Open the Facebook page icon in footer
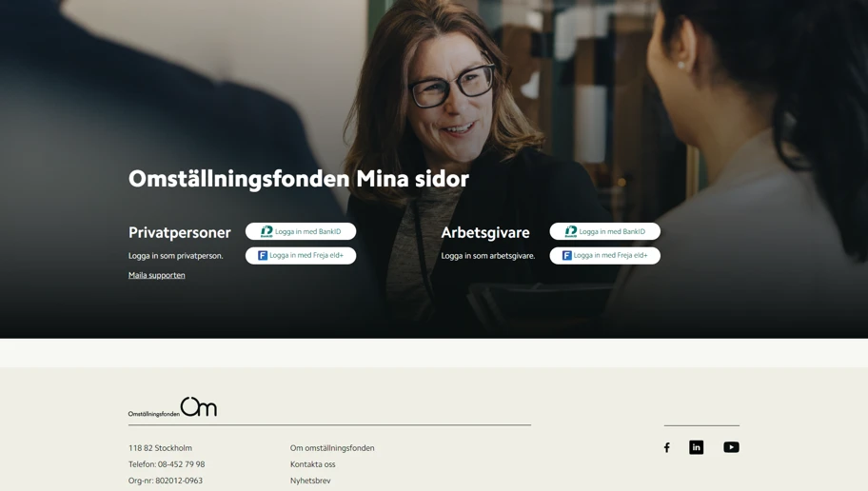The image size is (868, 491). [x=666, y=447]
